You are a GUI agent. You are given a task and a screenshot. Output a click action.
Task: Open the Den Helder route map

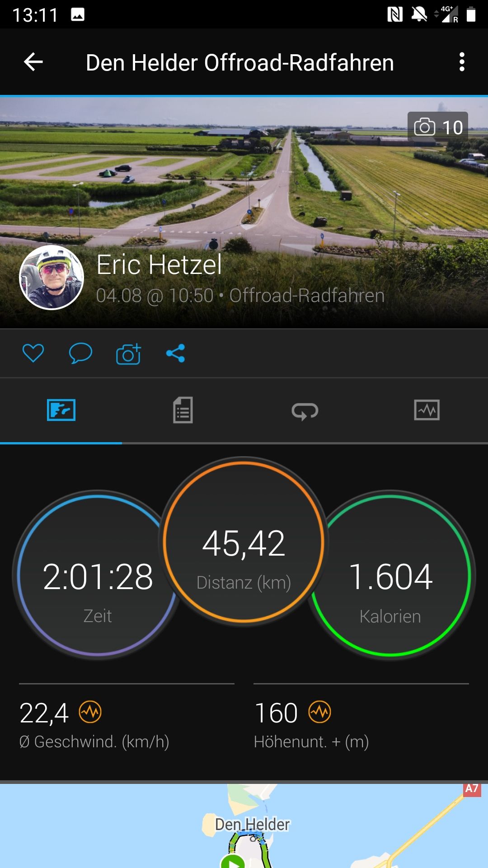coord(244,826)
